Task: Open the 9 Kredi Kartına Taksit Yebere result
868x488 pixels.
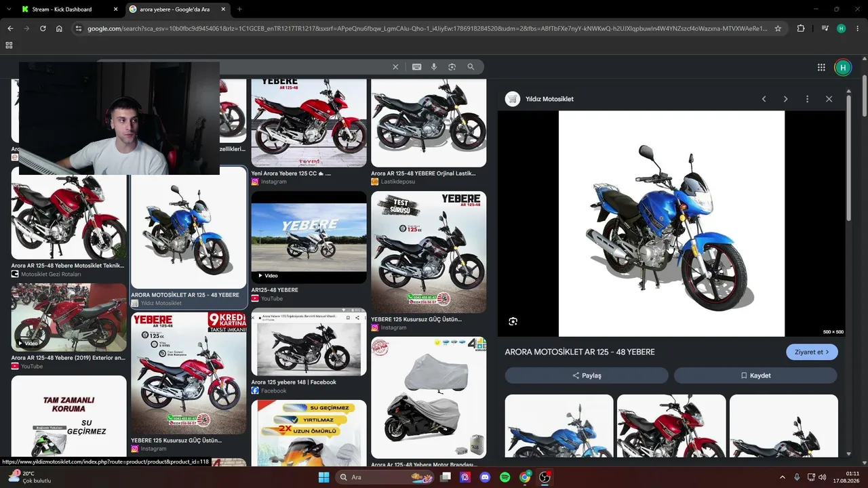Action: pos(189,382)
